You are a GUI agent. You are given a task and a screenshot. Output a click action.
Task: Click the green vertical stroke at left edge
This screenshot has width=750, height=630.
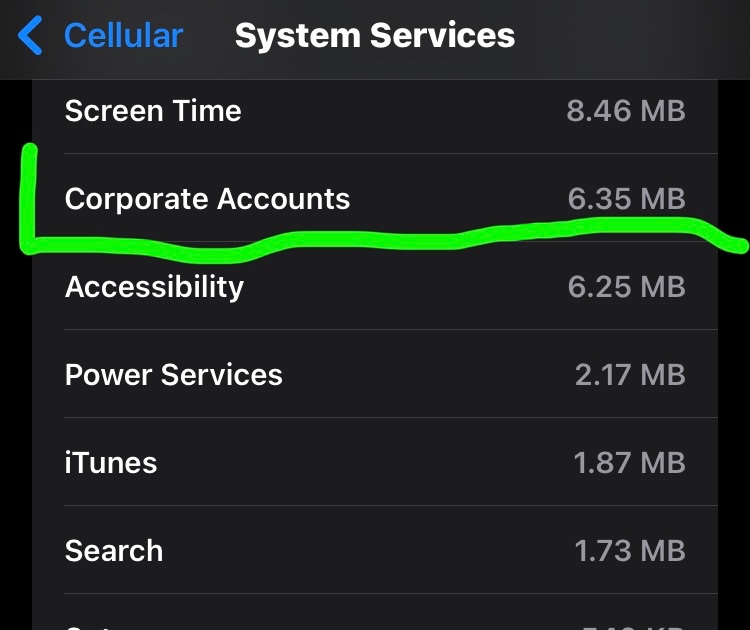click(28, 195)
